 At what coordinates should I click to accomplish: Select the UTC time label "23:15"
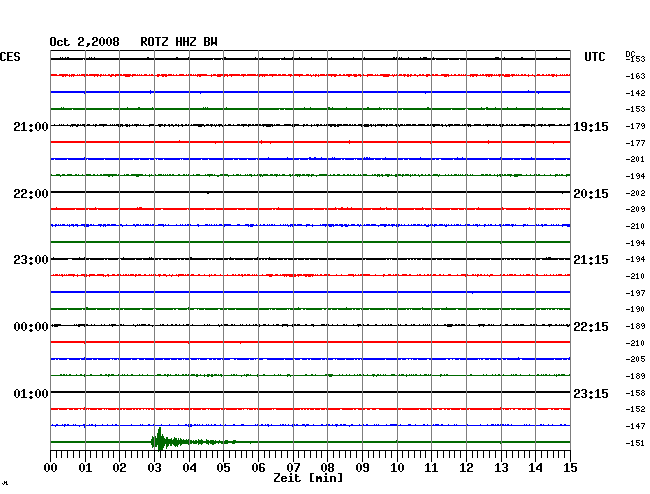click(x=591, y=393)
